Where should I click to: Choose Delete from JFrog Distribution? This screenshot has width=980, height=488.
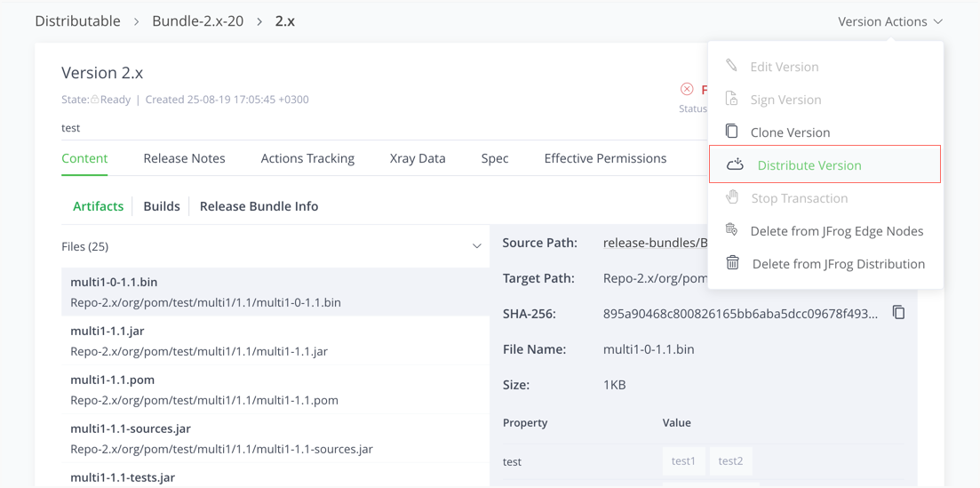pos(825,263)
